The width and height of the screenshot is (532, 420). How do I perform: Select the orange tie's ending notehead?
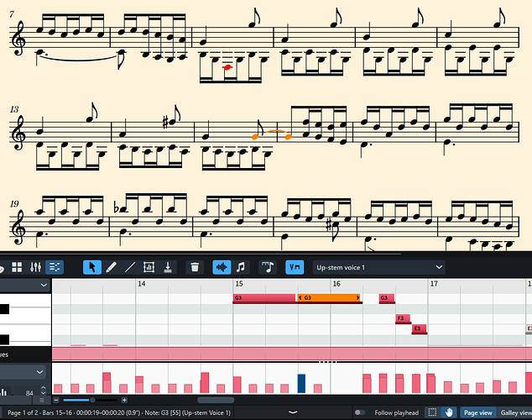coord(288,137)
